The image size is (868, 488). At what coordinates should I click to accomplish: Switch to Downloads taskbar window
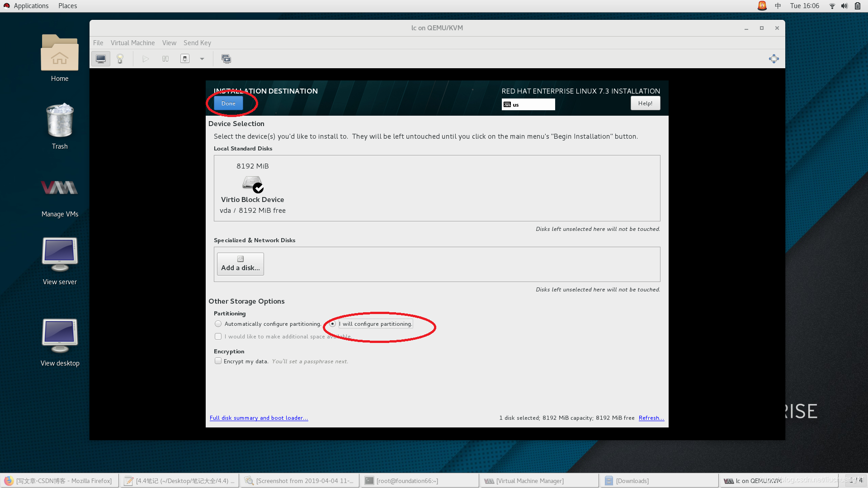(x=660, y=481)
